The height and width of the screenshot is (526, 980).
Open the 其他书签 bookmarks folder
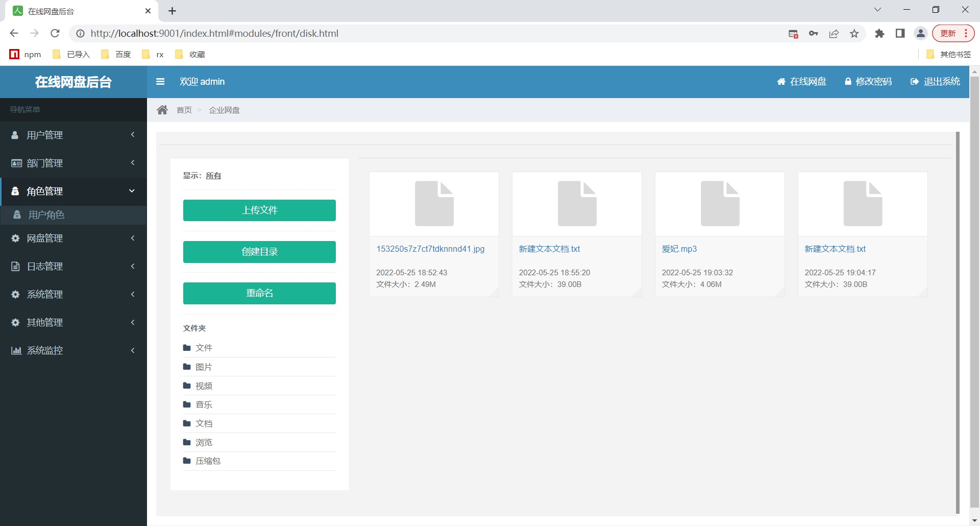pos(948,55)
